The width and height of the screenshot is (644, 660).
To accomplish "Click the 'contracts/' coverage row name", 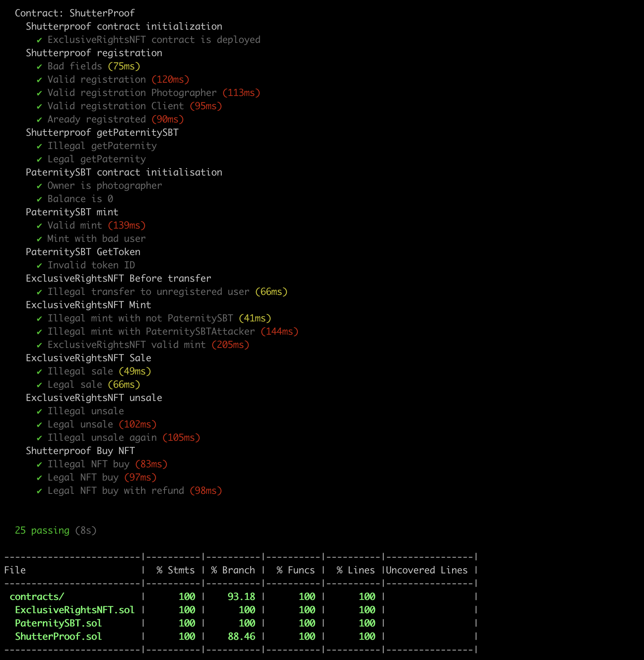I will tap(37, 597).
